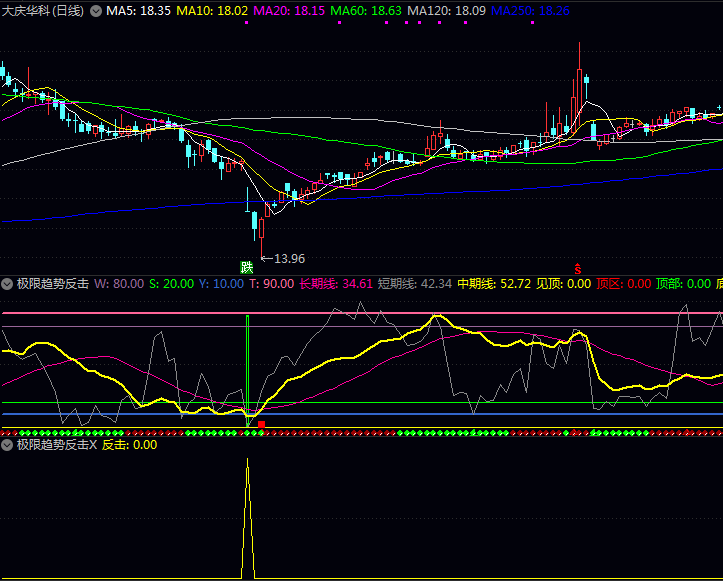723x581 pixels.
Task: Click the small red square signal marker
Action: (262, 425)
